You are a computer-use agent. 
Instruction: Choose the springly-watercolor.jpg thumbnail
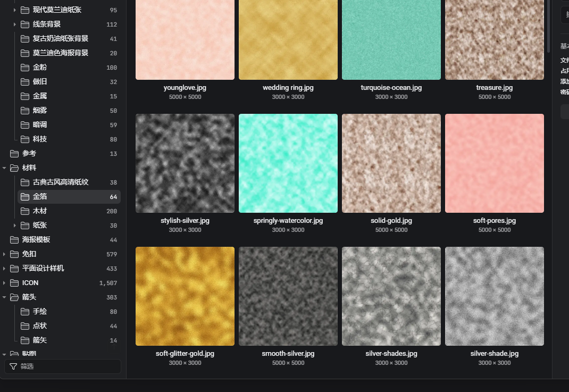288,163
